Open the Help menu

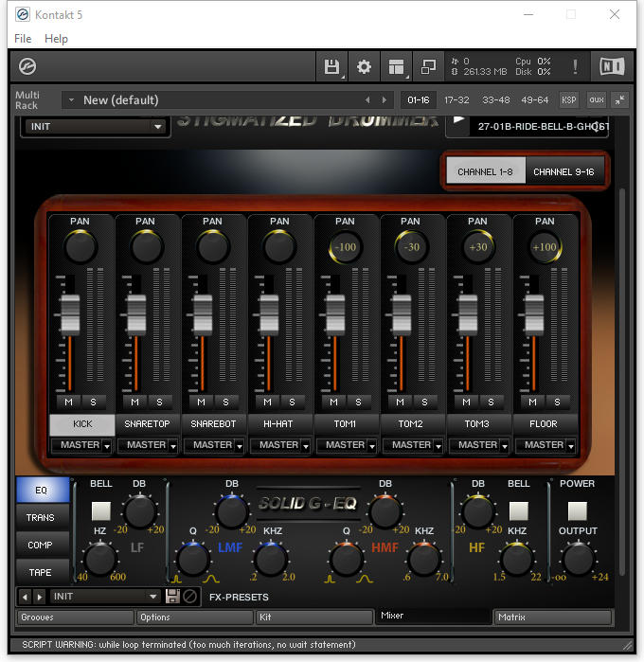pyautogui.click(x=56, y=39)
